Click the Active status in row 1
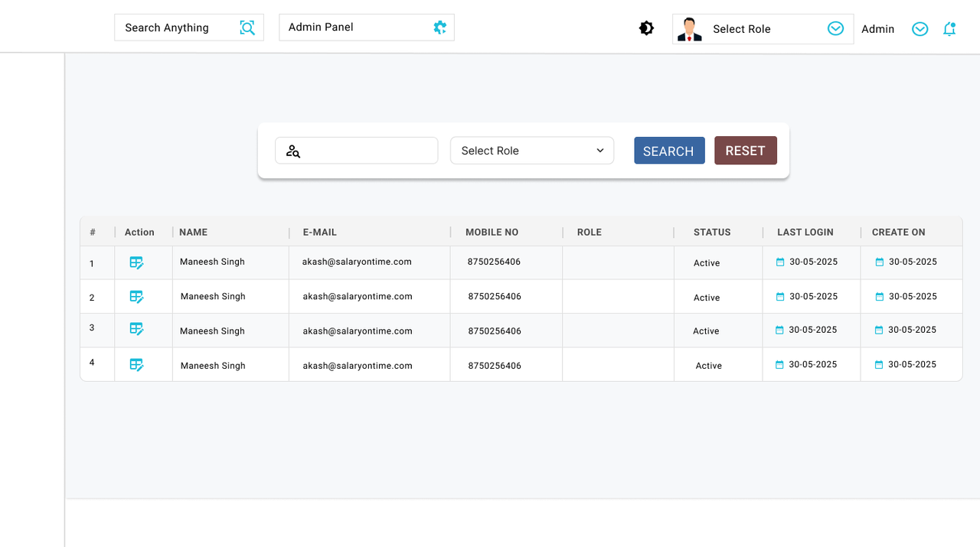Screen dimensions: 980x547 (705, 262)
